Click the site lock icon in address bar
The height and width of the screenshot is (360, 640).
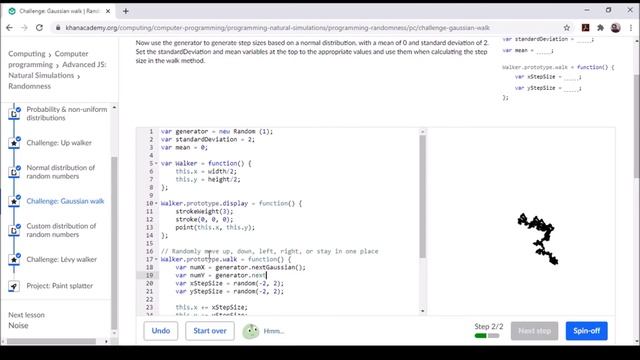click(58, 28)
